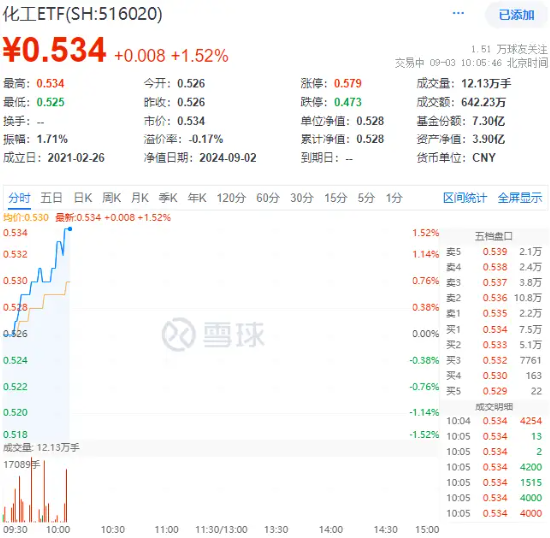Click the 成交额 642.23万 value

(483, 102)
